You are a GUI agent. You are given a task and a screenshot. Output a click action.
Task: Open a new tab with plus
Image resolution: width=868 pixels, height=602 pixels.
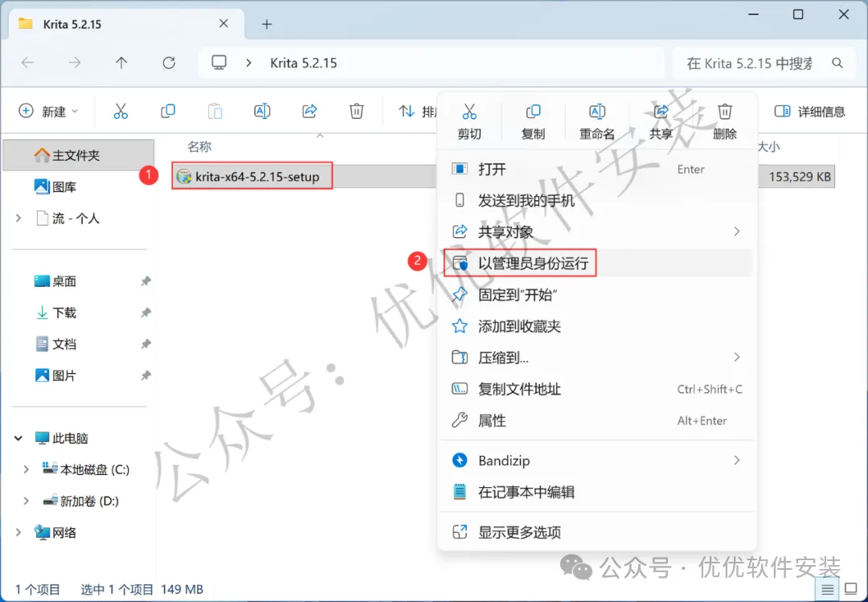click(x=267, y=24)
